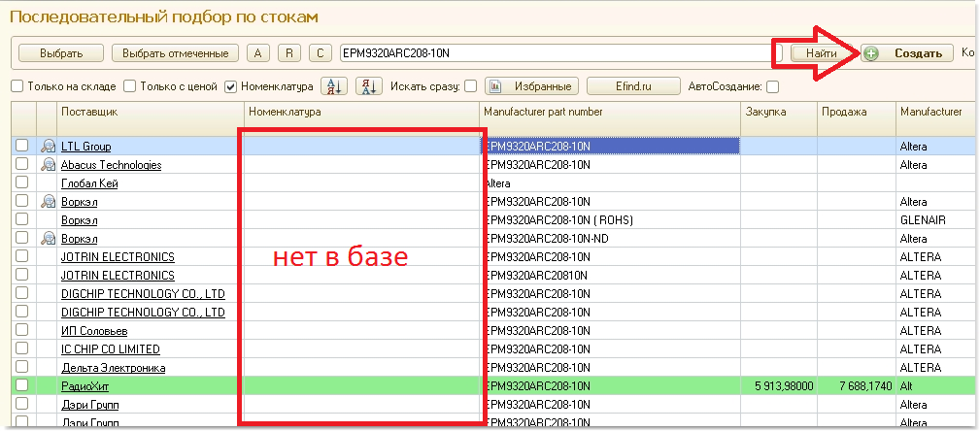Open the IC CHIP CO LIMITED supplier link
Viewport: 980px width, 431px height.
pos(110,349)
